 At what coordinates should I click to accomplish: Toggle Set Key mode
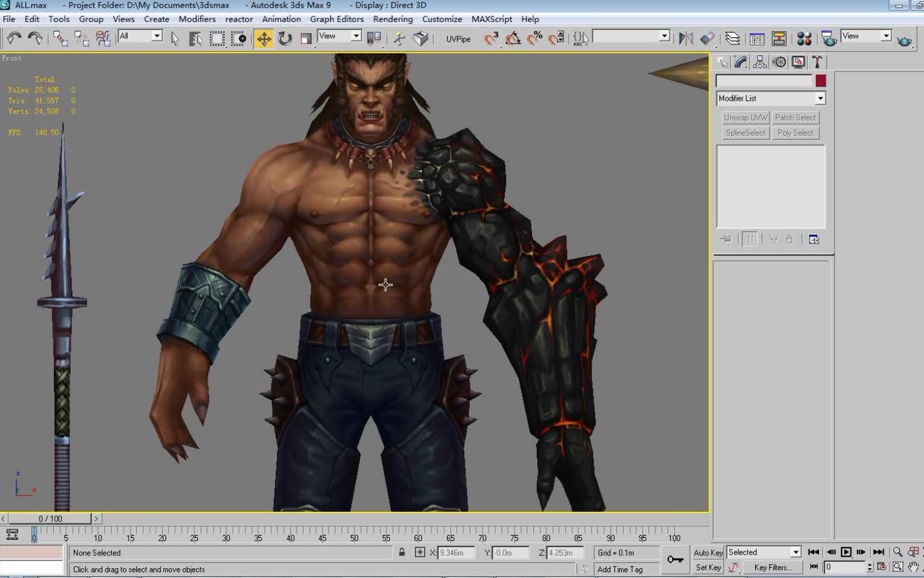708,567
